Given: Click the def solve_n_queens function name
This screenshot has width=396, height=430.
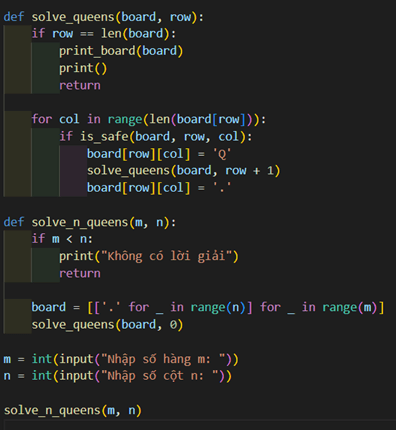Looking at the screenshot, I should point(80,222).
